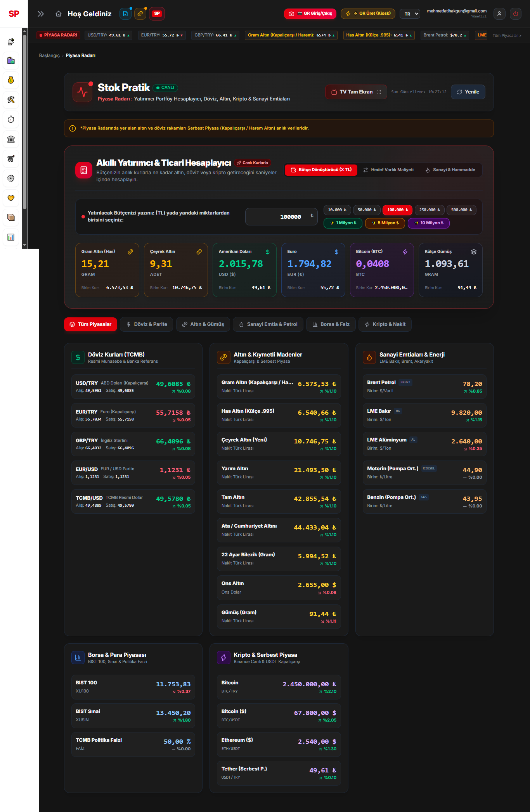Open the money bag sidebar icon
The width and height of the screenshot is (530, 812).
[11, 80]
